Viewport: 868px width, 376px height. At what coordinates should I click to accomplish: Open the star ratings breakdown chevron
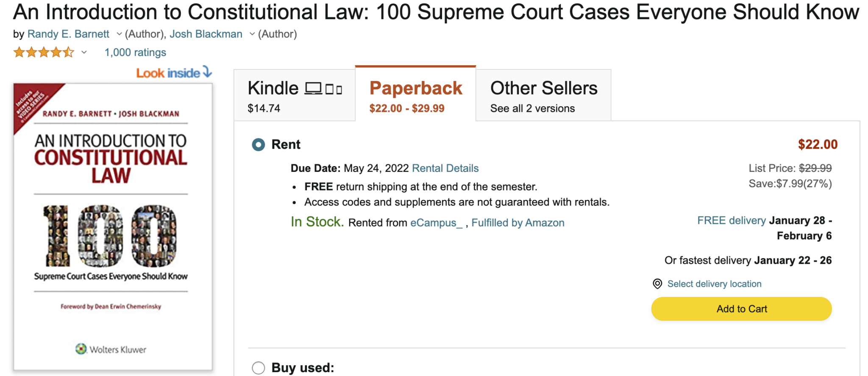[84, 53]
